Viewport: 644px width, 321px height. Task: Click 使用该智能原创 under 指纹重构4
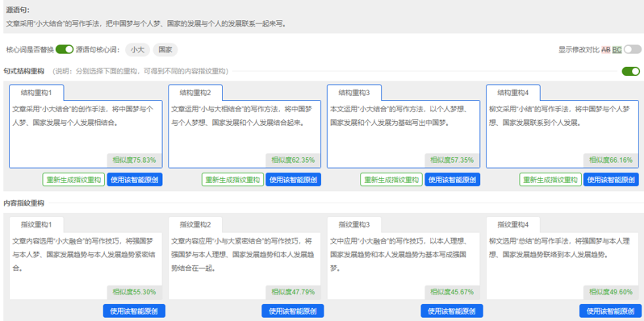click(x=611, y=311)
